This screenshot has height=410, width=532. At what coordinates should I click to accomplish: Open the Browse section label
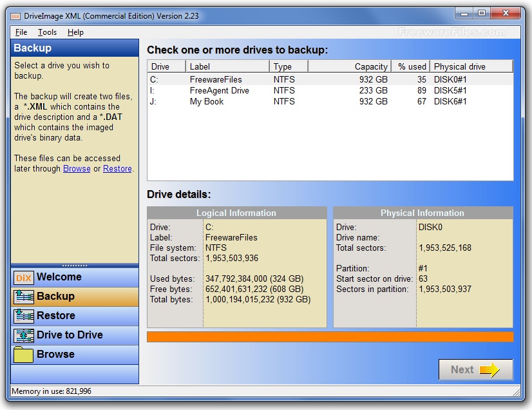(55, 355)
